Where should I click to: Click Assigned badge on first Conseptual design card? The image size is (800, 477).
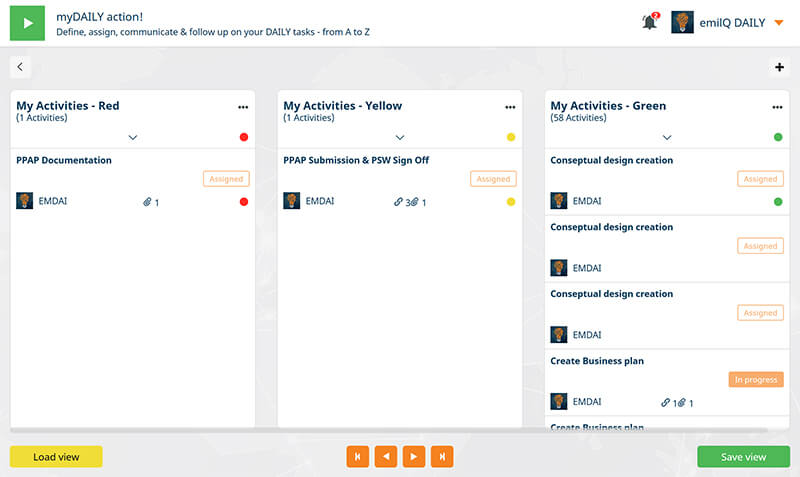760,179
